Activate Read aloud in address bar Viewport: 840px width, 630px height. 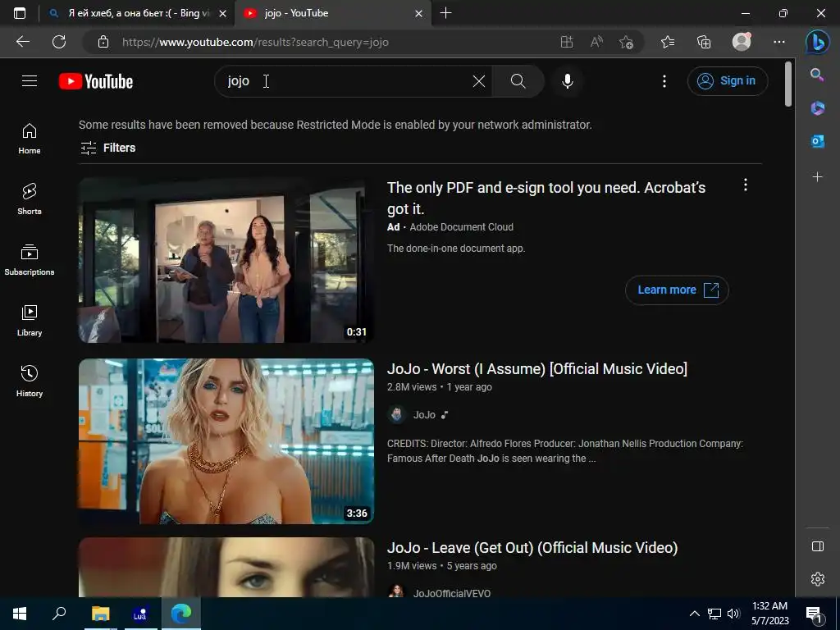click(x=596, y=42)
